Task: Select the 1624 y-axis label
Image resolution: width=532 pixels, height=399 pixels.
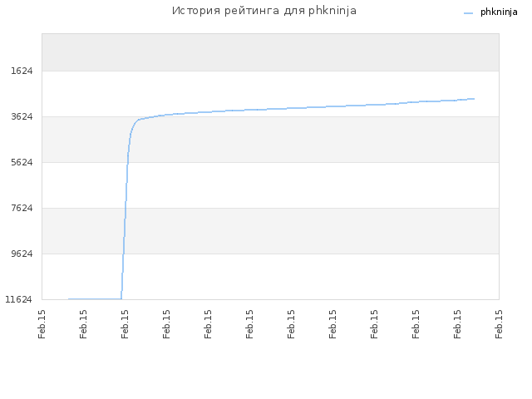Action: 22,71
